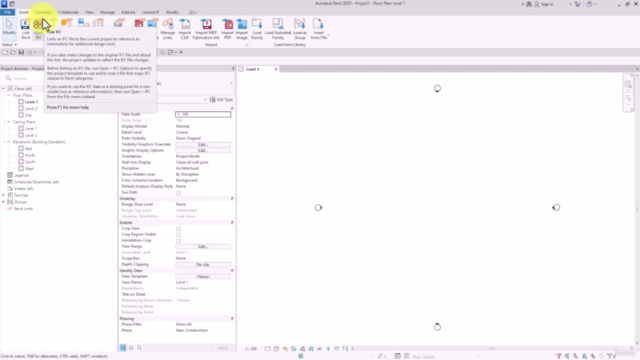Switch to the Collaborate ribbon tab
Screen dimensions: 640x360
pos(68,12)
